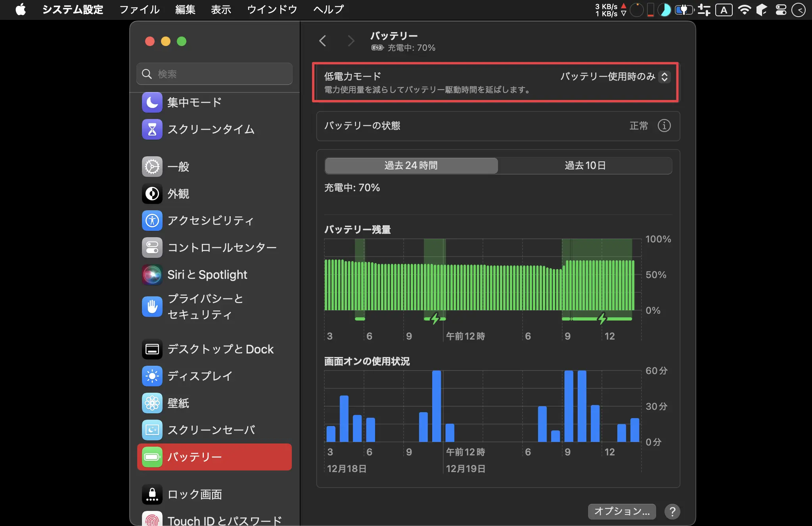The width and height of the screenshot is (812, 526).
Task: Click network speed indicator in menu bar
Action: pyautogui.click(x=611, y=10)
